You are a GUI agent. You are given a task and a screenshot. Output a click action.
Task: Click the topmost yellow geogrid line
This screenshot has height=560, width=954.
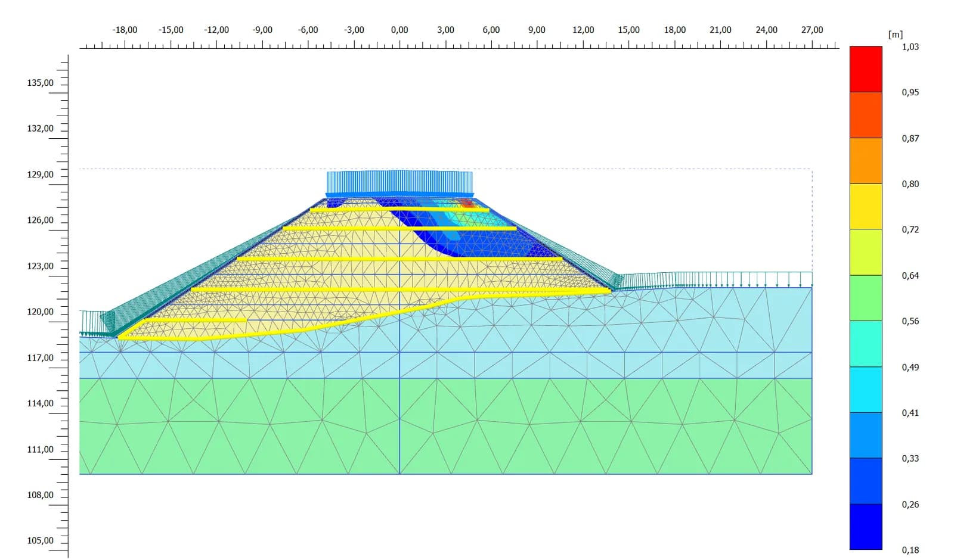point(399,210)
